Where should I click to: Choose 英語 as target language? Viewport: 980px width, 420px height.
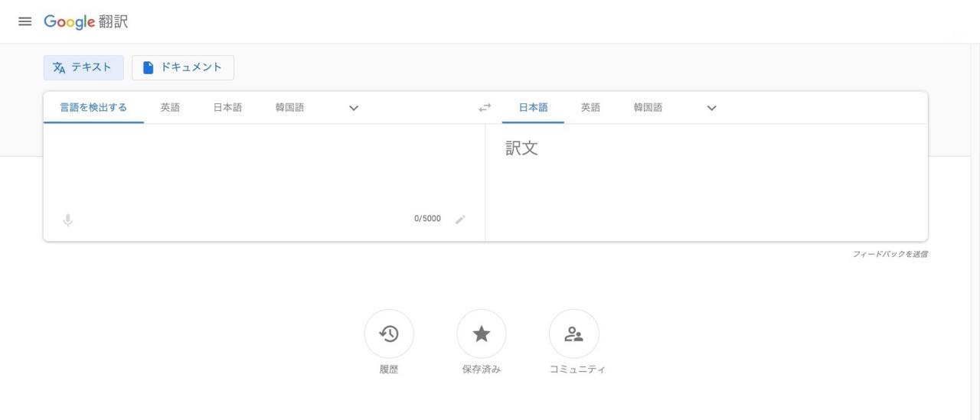590,108
